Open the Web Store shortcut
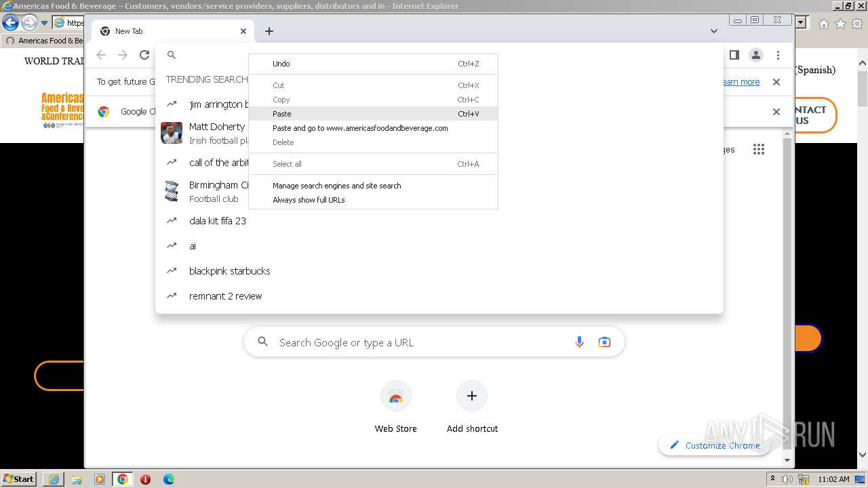The image size is (868, 488). click(395, 407)
